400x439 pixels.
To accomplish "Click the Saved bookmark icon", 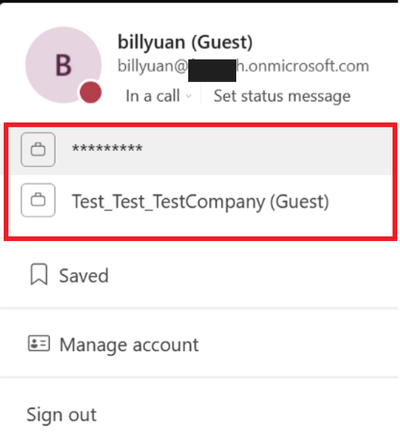I will (39, 275).
